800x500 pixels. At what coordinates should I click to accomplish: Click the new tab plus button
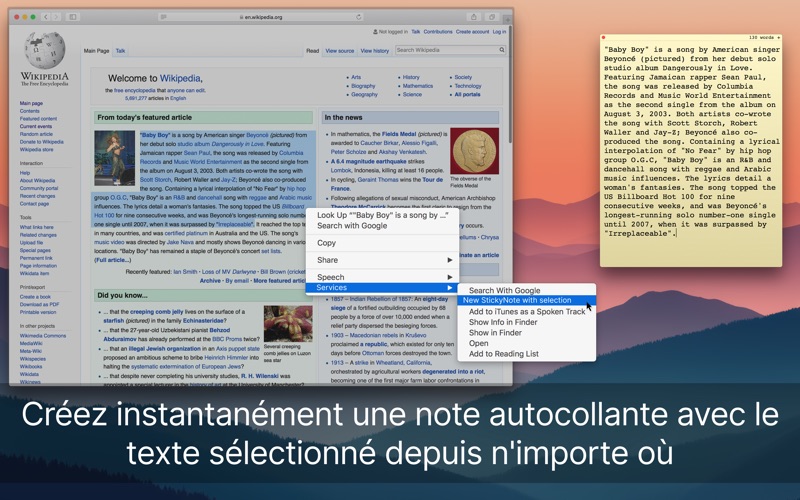[507, 19]
